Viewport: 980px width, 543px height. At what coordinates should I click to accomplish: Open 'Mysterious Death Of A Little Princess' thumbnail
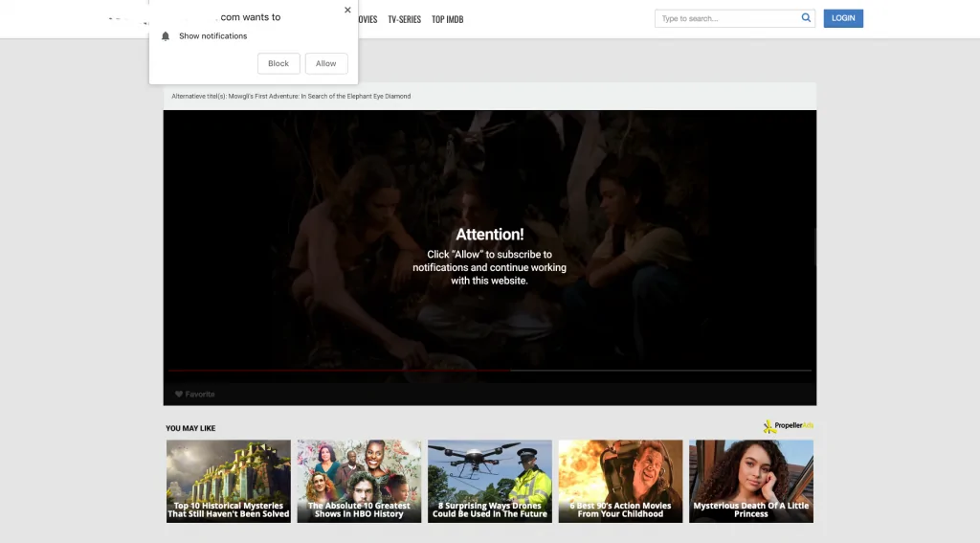[751, 481]
